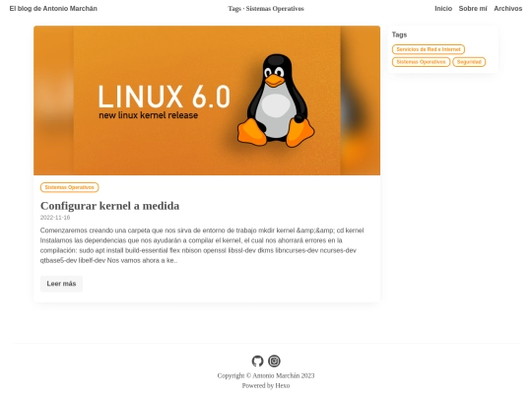Open the Archivos page

(x=507, y=9)
